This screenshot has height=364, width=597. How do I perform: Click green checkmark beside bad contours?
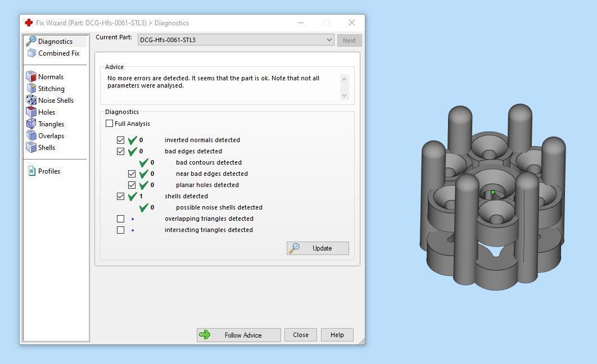point(143,162)
